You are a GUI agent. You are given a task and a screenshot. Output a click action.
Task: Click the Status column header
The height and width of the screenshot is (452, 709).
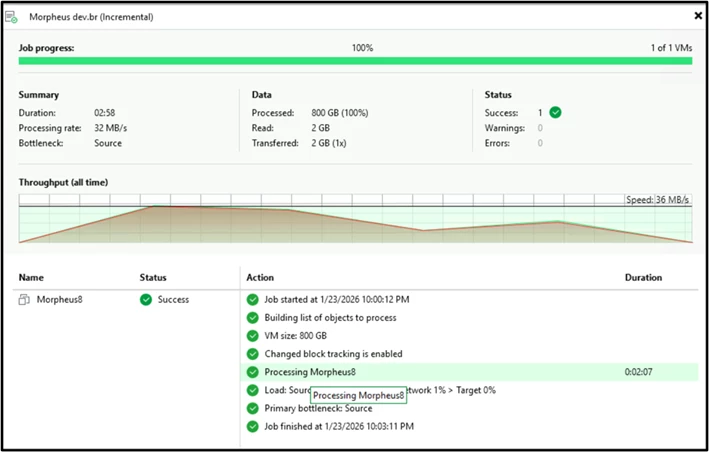(153, 278)
